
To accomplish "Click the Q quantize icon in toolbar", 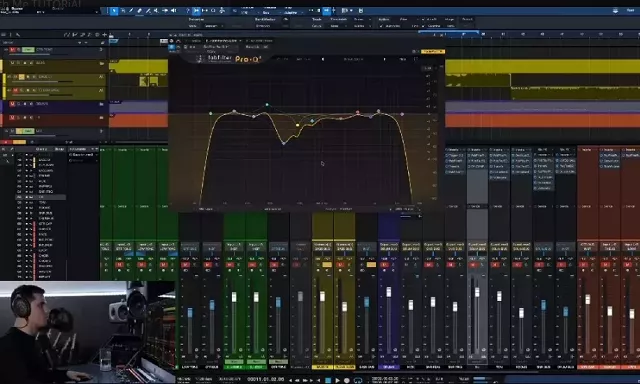I will point(213,11).
